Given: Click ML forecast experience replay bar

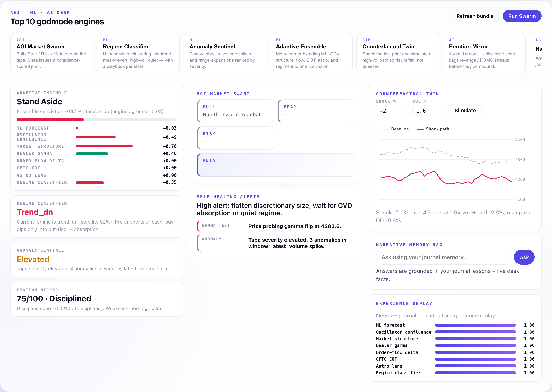Looking at the screenshot, I should (x=475, y=325).
